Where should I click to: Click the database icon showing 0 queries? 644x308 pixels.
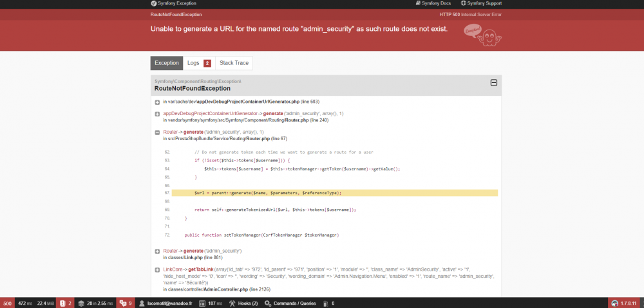[326, 303]
